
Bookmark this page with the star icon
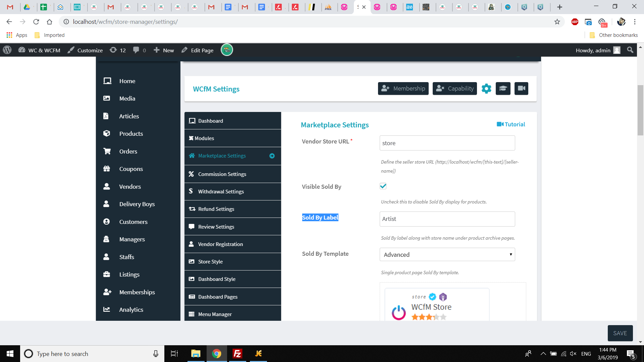(x=557, y=22)
